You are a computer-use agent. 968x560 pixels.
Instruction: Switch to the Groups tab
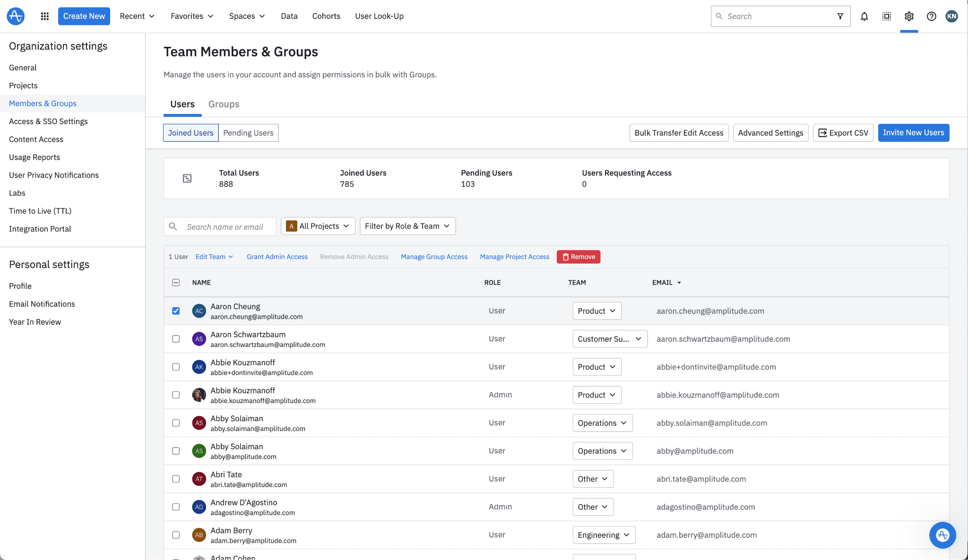[x=223, y=104]
